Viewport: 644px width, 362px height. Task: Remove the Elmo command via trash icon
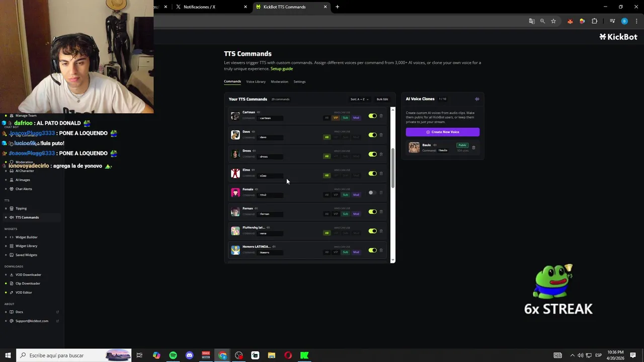coord(381,173)
